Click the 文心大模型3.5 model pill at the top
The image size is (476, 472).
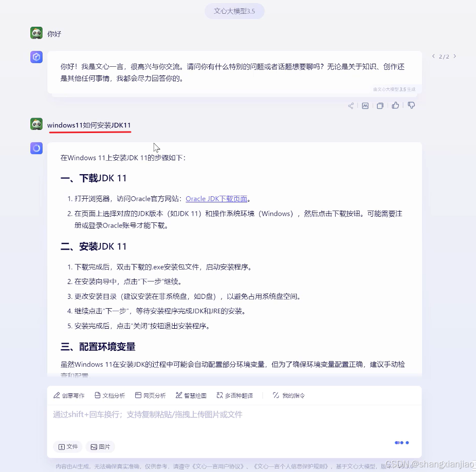pos(234,11)
